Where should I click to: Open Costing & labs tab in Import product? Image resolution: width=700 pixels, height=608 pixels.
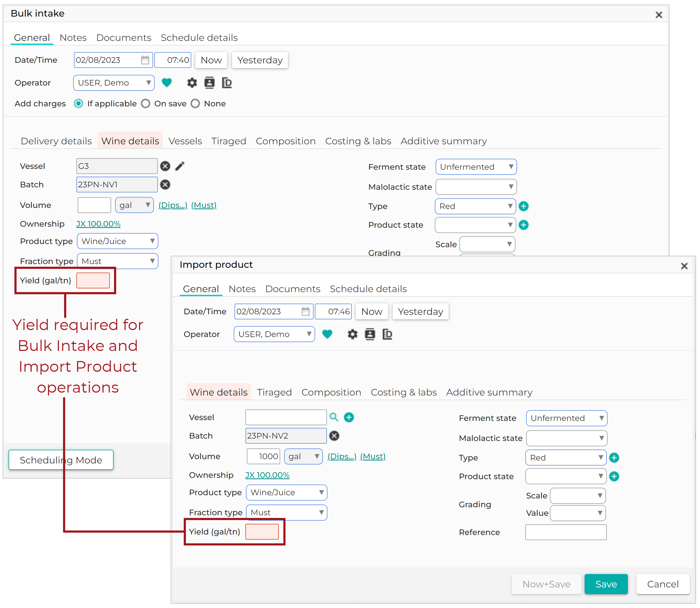coord(403,393)
